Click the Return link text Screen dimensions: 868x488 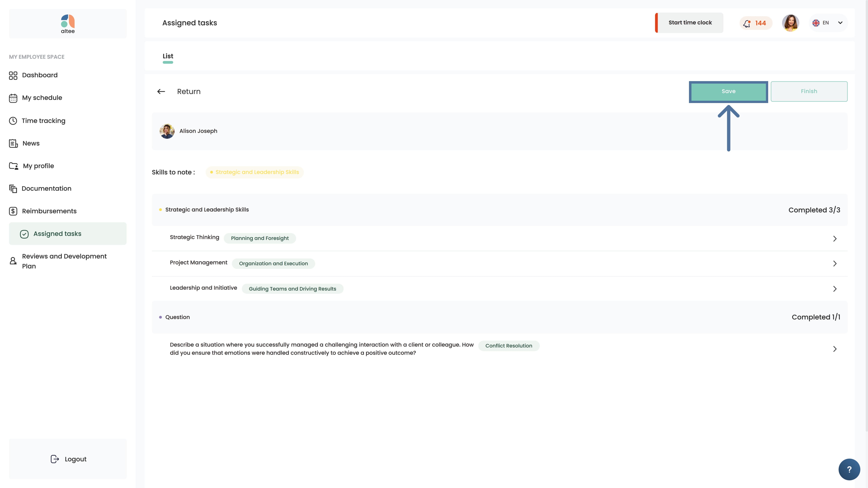[x=189, y=92]
